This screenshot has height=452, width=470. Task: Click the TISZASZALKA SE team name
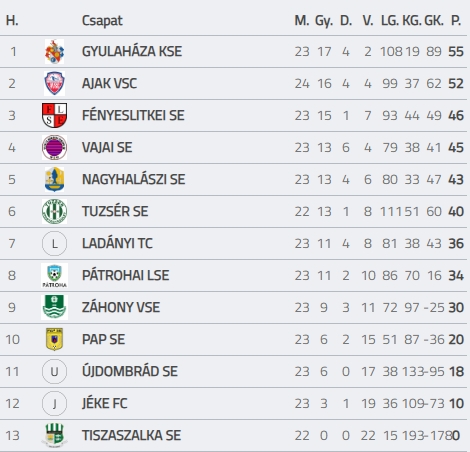(132, 435)
